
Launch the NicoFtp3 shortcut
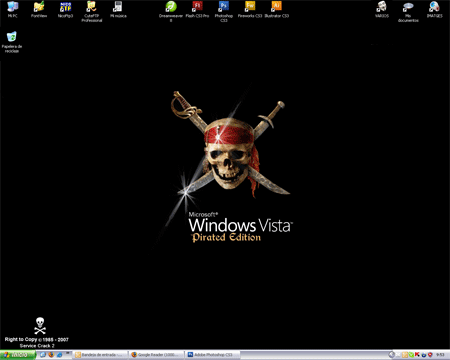(x=65, y=9)
